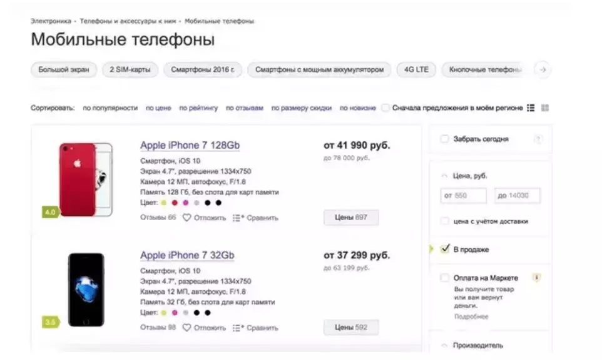Viewport: 602px width, 364px height.
Task: Open Отзывы 98 for iPhone 32Gb
Action: tap(158, 327)
